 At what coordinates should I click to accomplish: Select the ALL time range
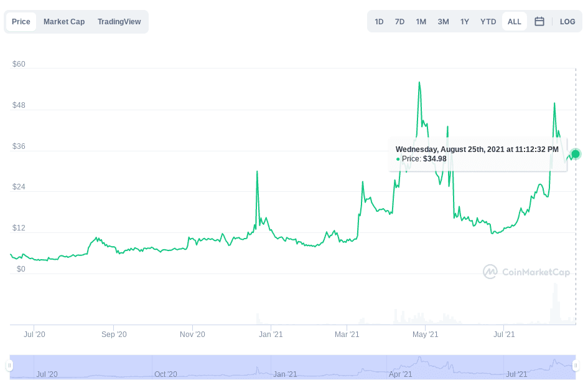click(x=515, y=21)
